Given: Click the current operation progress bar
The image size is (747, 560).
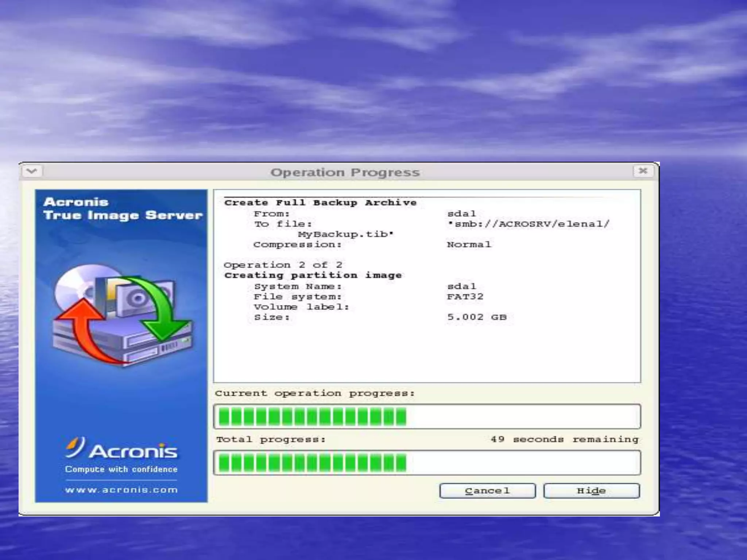Looking at the screenshot, I should (427, 416).
